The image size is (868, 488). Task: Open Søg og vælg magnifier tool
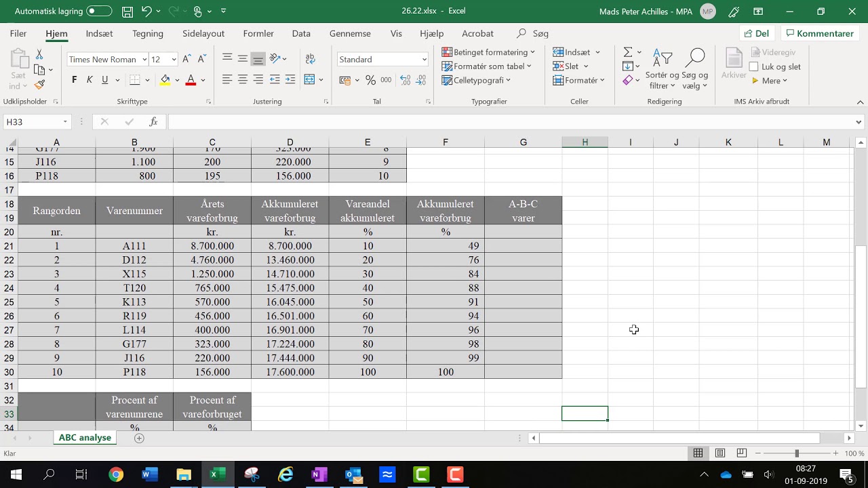(695, 69)
